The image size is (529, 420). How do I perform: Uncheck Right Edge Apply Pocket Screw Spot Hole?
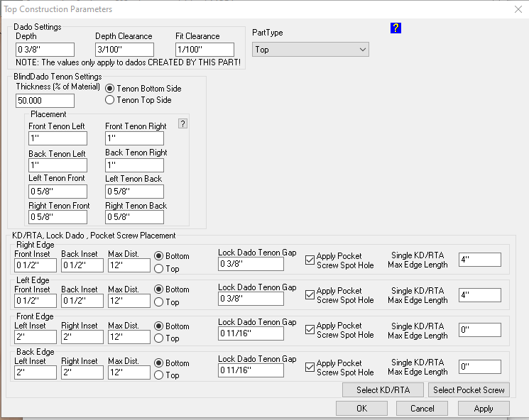pyautogui.click(x=310, y=260)
